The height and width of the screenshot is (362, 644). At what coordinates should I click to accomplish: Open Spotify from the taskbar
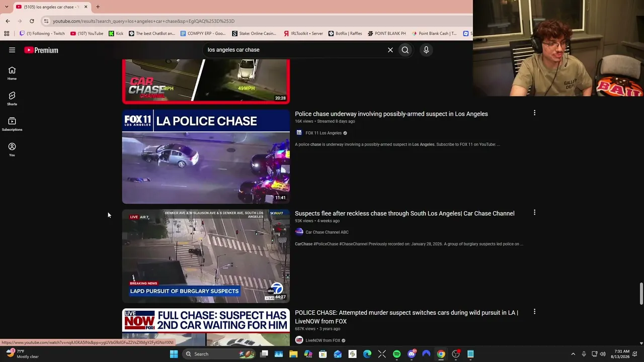pos(396,354)
